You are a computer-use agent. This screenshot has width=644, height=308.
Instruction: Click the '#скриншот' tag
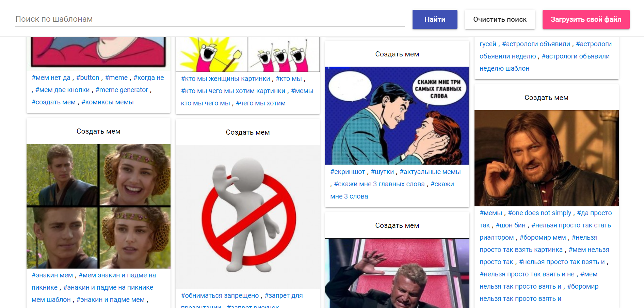348,172
